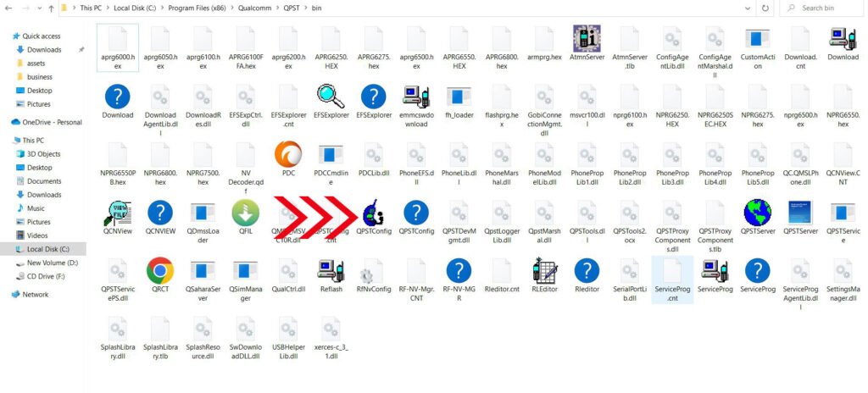Viewport: 868px width, 393px height.
Task: Open the address bar history dropdown
Action: point(748,8)
